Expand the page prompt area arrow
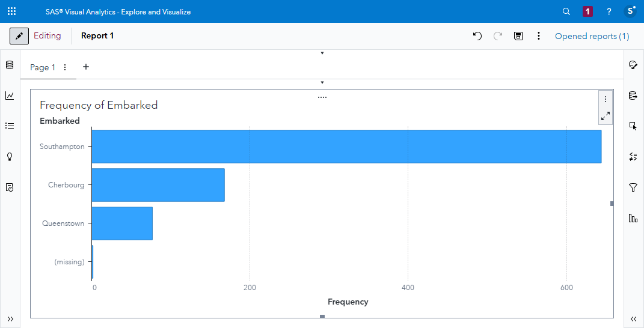This screenshot has width=644, height=328. click(x=322, y=82)
